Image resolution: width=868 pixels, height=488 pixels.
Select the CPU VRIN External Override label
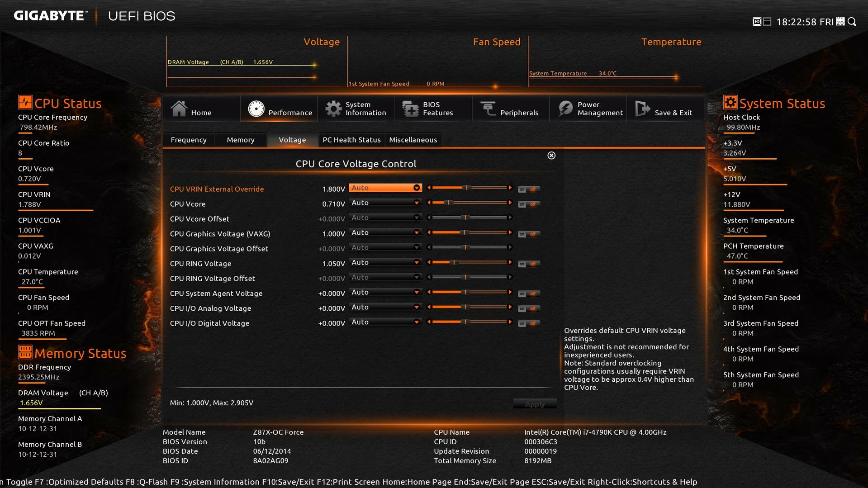pyautogui.click(x=217, y=189)
